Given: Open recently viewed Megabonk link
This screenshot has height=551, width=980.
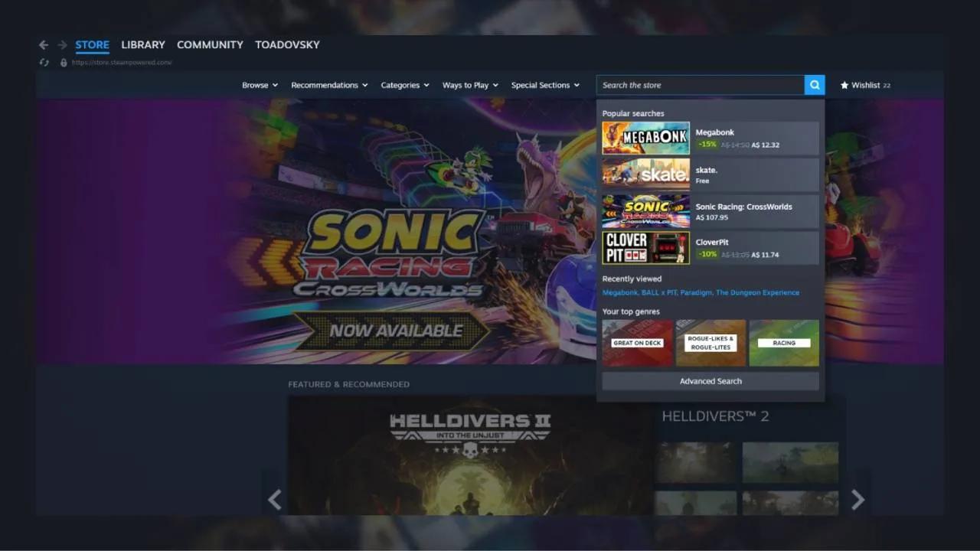Looking at the screenshot, I should [619, 292].
